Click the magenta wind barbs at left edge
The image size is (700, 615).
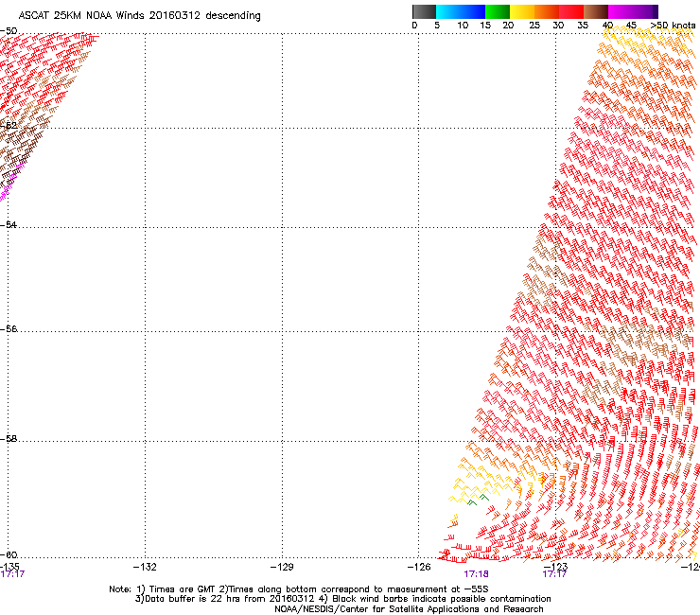tap(11, 183)
